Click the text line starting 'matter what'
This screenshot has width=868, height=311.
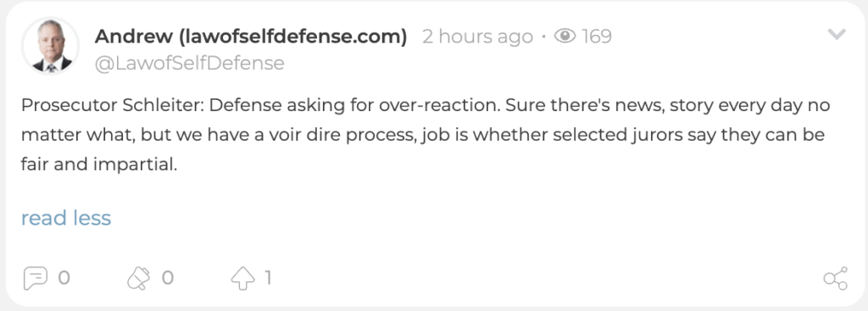(423, 135)
